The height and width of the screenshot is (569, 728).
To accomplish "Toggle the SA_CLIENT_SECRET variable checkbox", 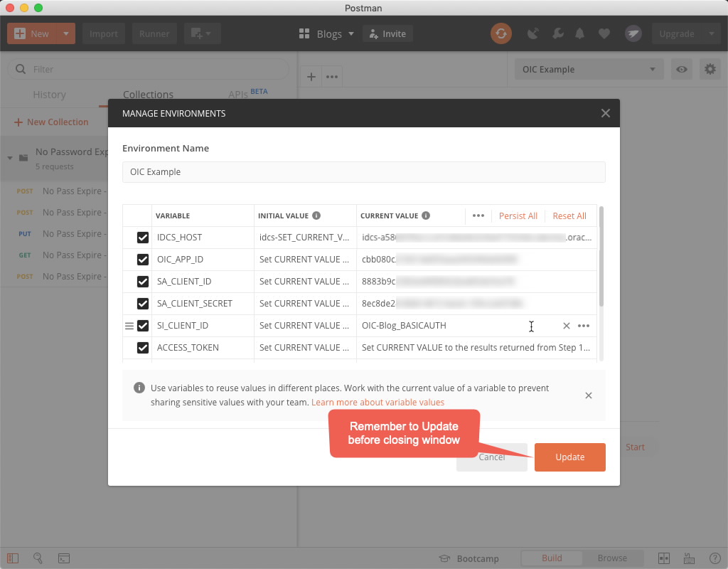I will click(x=142, y=304).
